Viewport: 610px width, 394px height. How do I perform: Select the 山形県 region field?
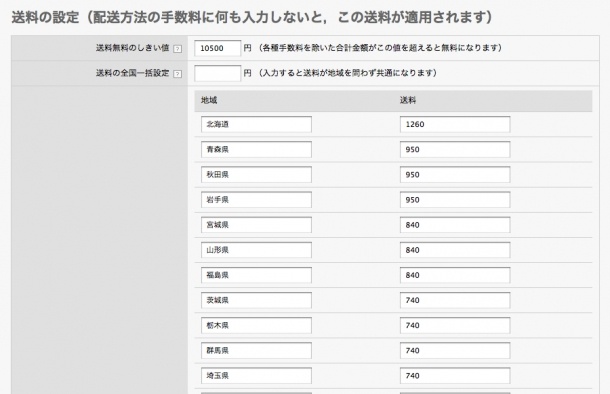256,250
